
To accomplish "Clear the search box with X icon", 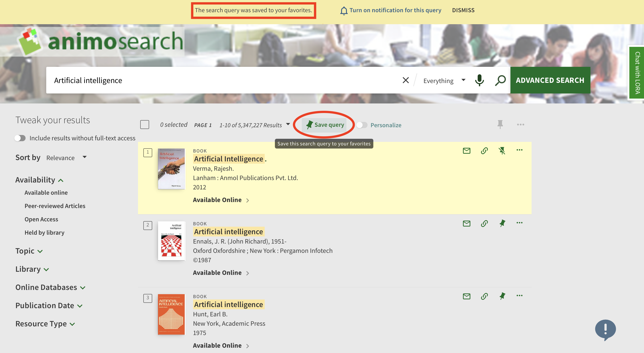I will pyautogui.click(x=406, y=80).
